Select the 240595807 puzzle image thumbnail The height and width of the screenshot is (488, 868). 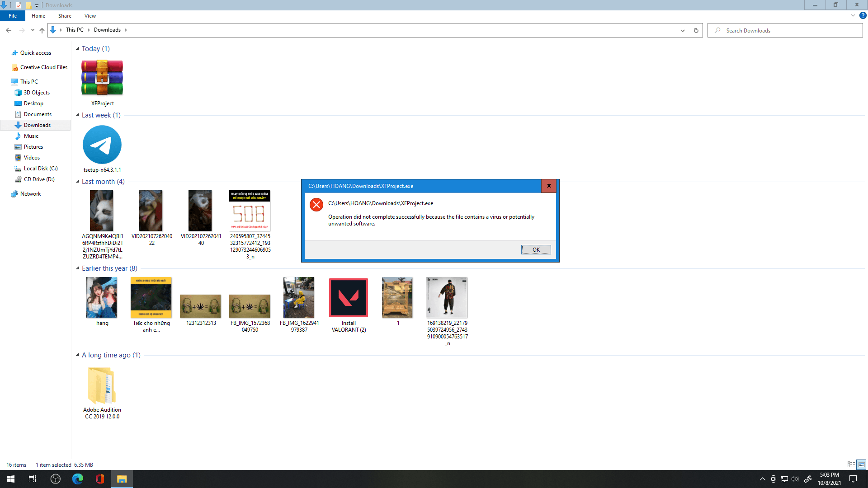[250, 211]
